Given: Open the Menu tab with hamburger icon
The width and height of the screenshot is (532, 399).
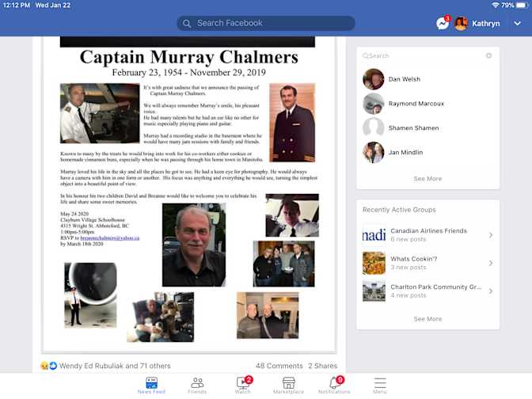Looking at the screenshot, I should pyautogui.click(x=380, y=386).
